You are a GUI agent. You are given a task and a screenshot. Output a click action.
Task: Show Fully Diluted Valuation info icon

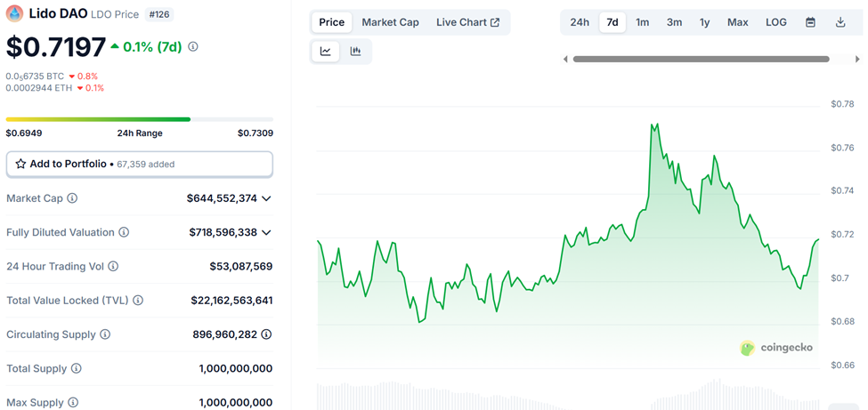pos(124,232)
